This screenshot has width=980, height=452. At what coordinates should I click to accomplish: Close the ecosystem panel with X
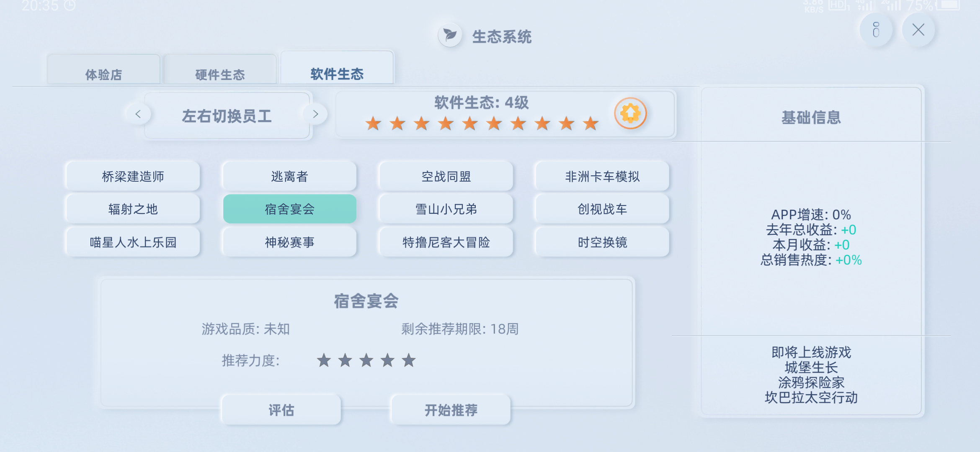(x=918, y=30)
